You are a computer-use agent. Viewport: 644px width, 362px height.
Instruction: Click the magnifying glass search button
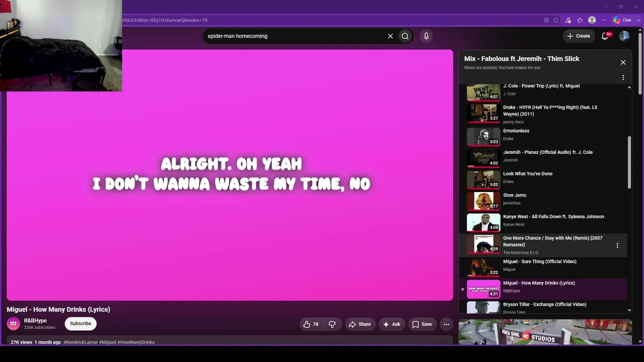(405, 36)
